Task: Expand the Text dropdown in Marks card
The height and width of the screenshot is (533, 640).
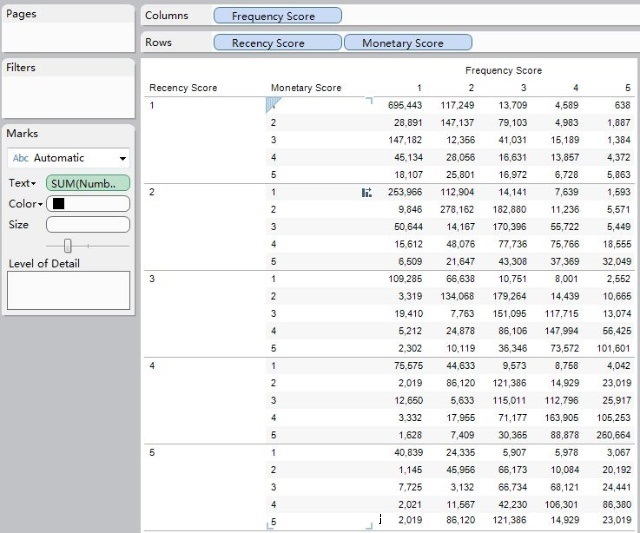Action: click(22, 183)
